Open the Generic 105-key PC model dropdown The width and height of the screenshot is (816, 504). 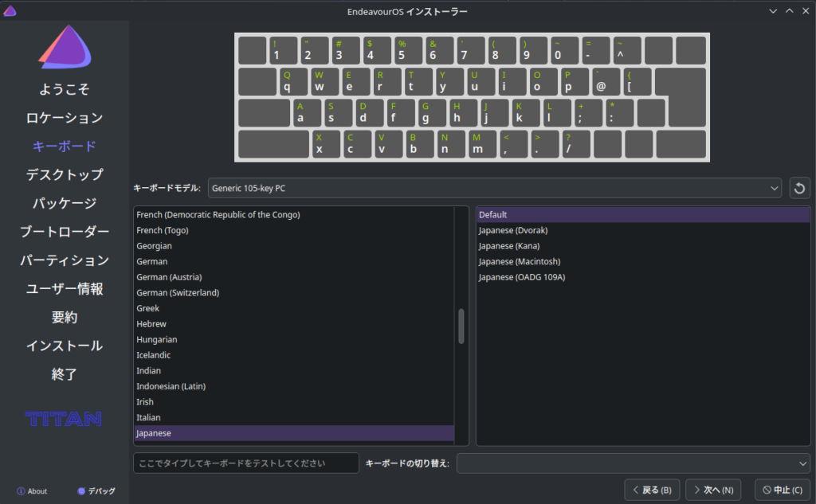(x=494, y=188)
